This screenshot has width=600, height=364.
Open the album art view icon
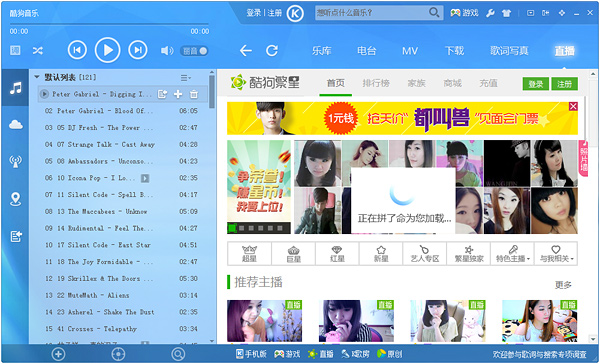(x=15, y=50)
